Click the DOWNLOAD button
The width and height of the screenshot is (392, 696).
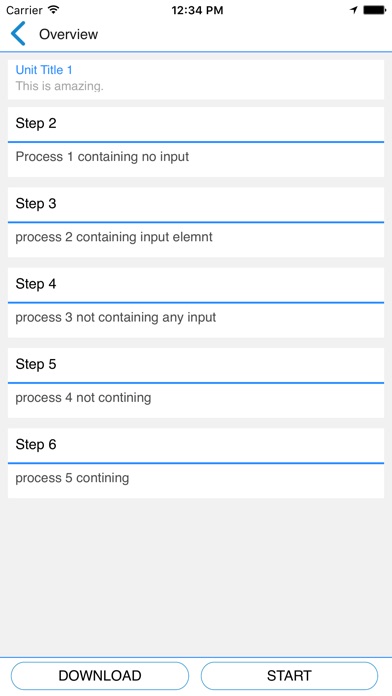[x=100, y=676]
